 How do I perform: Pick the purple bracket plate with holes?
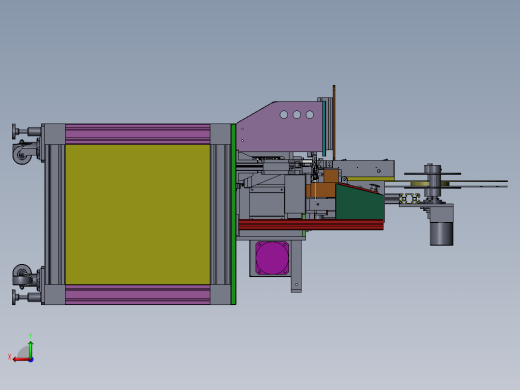[279, 127]
